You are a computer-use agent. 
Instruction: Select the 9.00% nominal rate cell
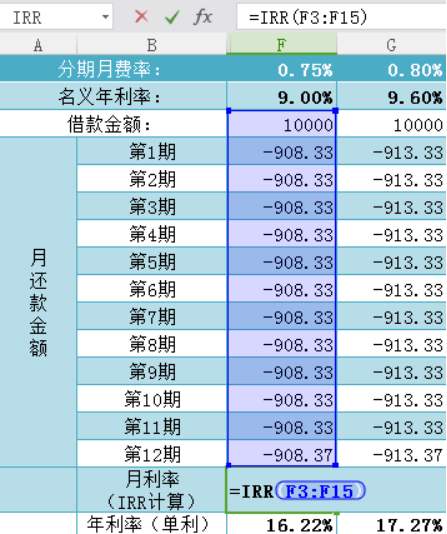point(282,96)
